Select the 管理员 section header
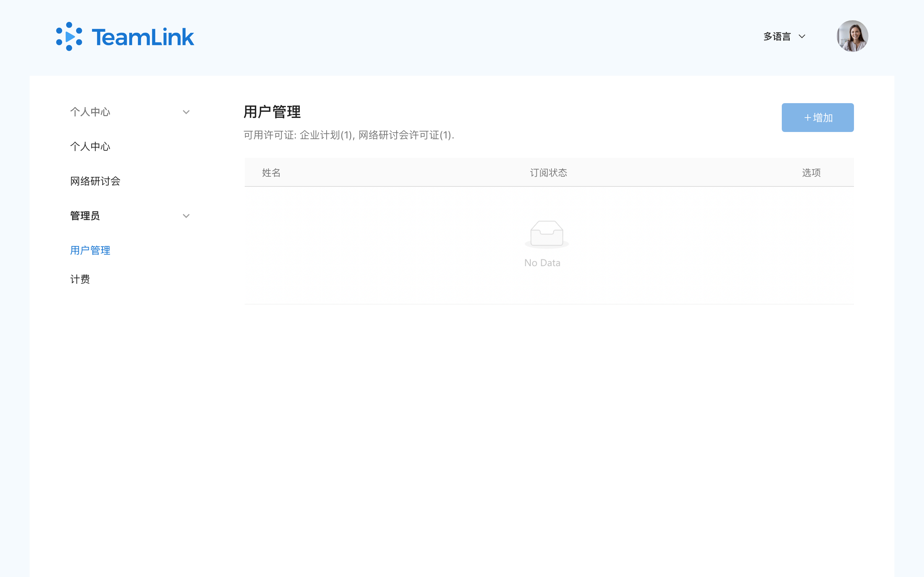The height and width of the screenshot is (577, 924). click(85, 216)
